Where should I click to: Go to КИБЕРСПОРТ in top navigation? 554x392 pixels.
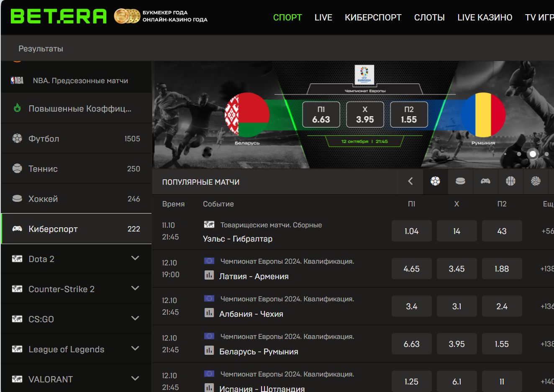coord(373,18)
